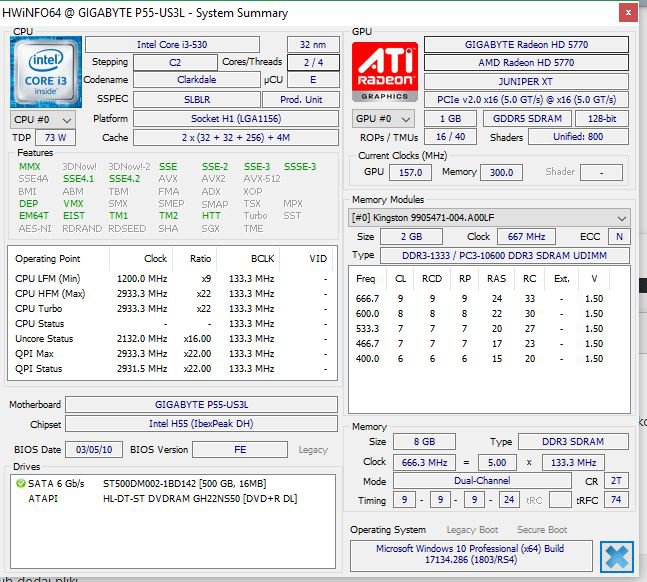Select the Uncore Status row

point(172,339)
